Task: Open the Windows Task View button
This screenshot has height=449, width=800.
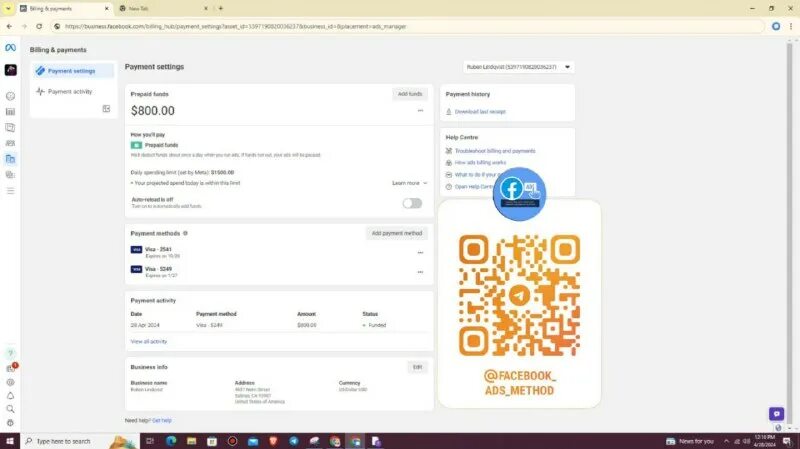Action: (149, 441)
